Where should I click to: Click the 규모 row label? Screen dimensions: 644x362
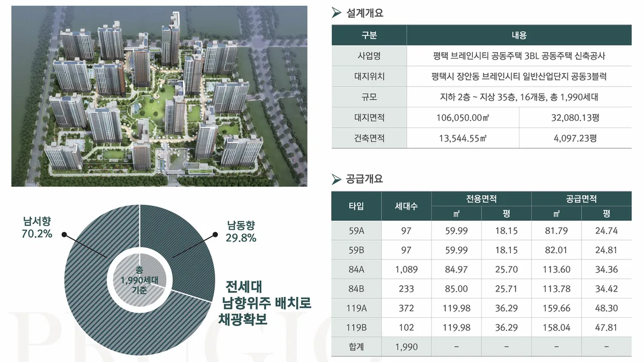(369, 97)
